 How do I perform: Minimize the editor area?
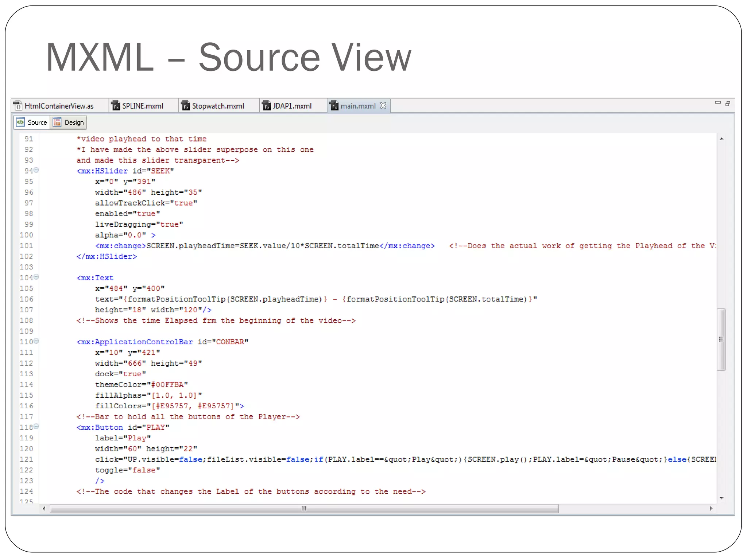[717, 103]
